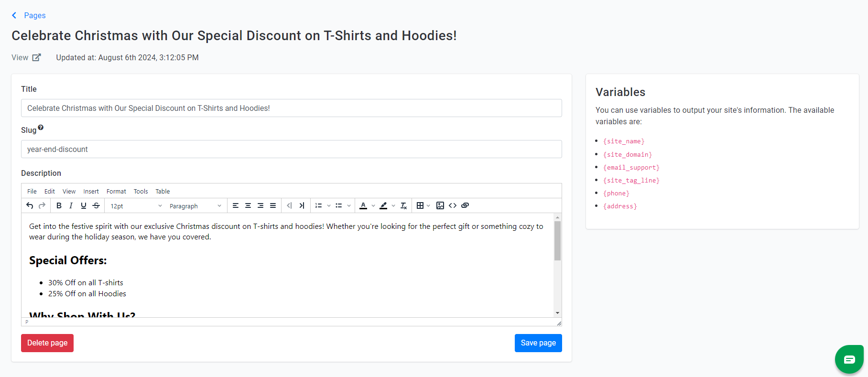Open the Insert menu

click(91, 191)
